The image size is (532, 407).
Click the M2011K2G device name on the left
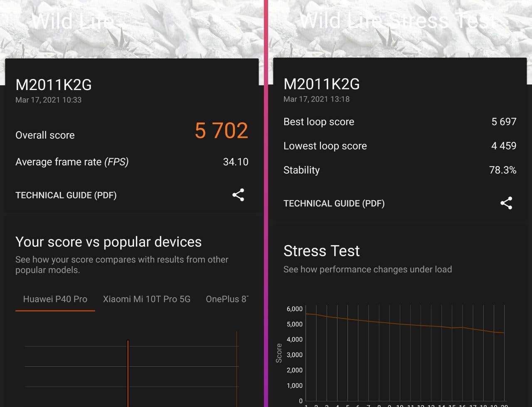click(x=54, y=85)
